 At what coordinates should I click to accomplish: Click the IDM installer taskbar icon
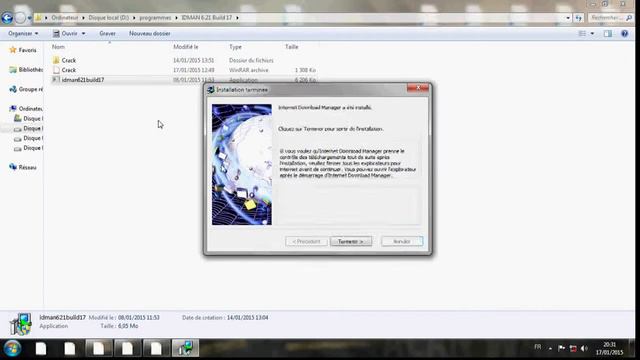click(x=185, y=348)
